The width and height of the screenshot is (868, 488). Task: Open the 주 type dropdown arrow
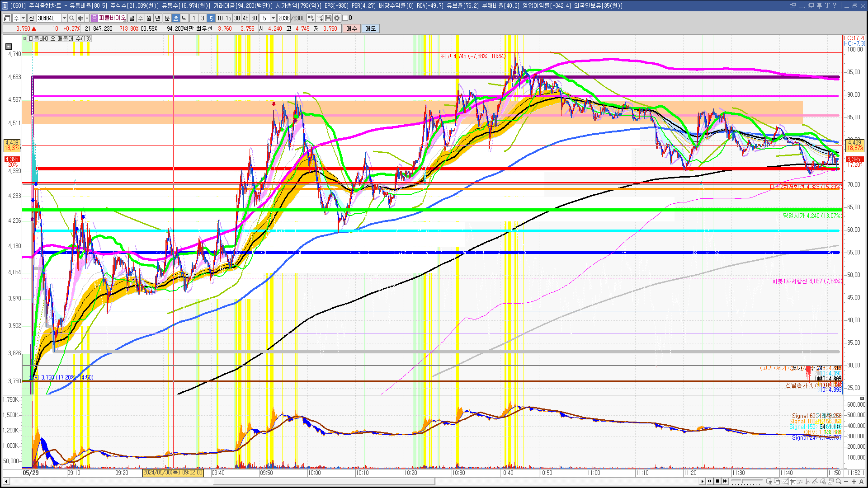(23, 18)
